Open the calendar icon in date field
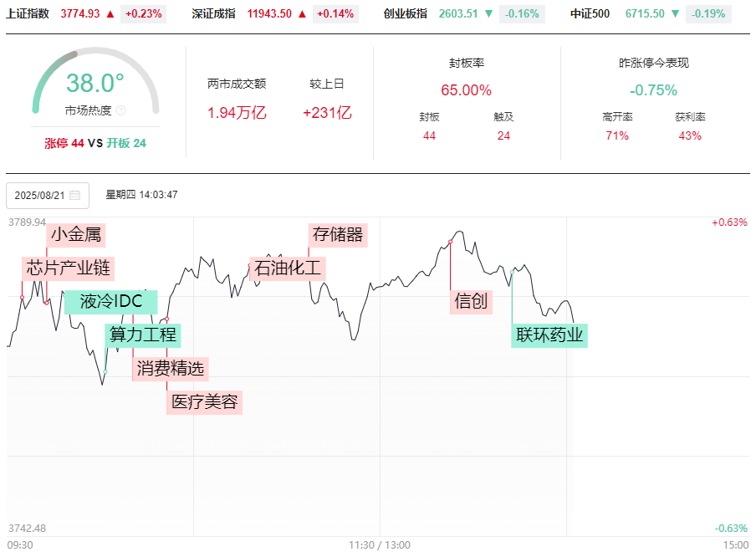Viewport: 756px width, 557px height. point(75,196)
